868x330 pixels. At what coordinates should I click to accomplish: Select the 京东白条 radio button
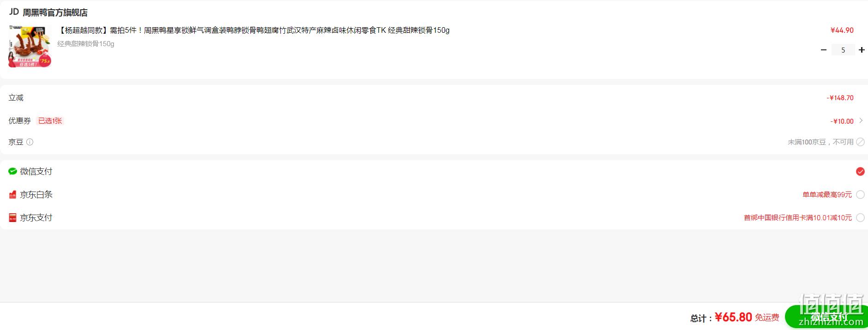[x=860, y=195]
